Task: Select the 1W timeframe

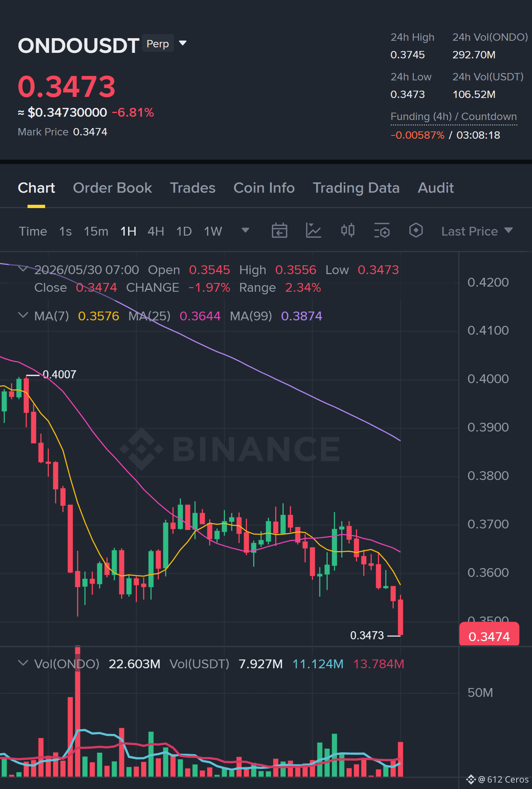Action: click(x=213, y=232)
